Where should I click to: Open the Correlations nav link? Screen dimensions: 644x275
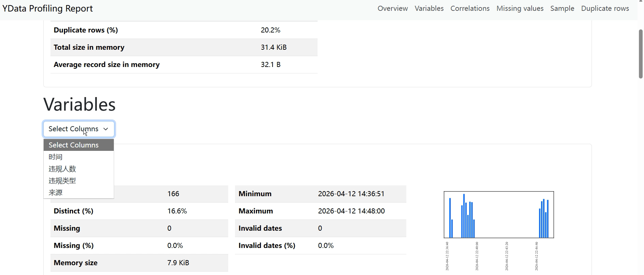coord(470,8)
